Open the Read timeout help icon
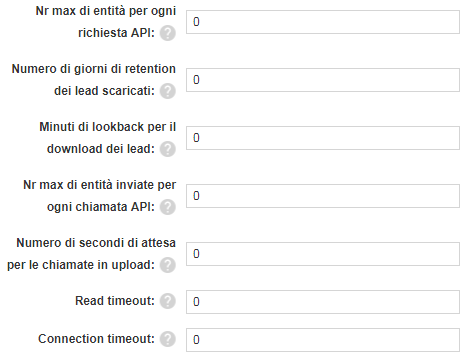Viewport: 468px width, 361px height. point(167,301)
